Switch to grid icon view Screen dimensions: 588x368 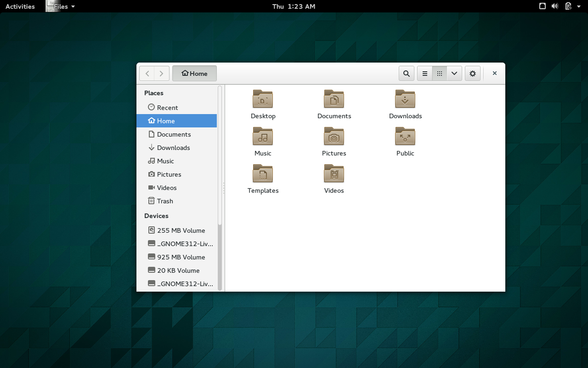[440, 74]
